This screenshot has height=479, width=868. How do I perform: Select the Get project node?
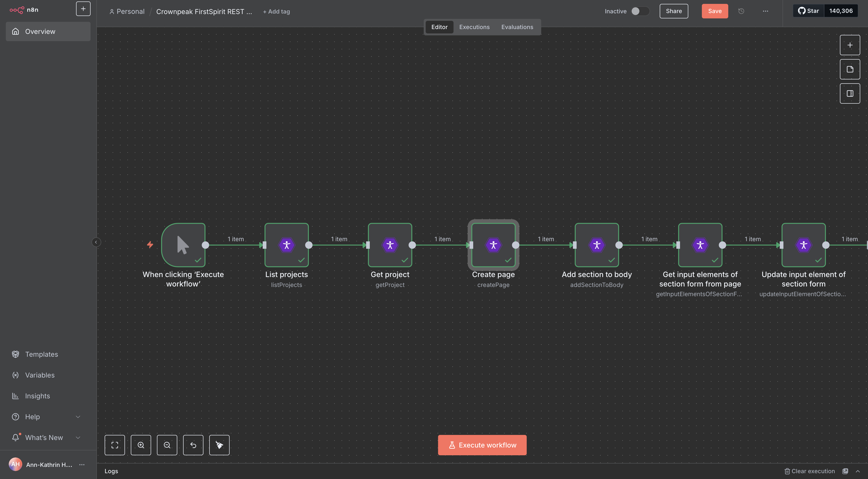pos(390,245)
